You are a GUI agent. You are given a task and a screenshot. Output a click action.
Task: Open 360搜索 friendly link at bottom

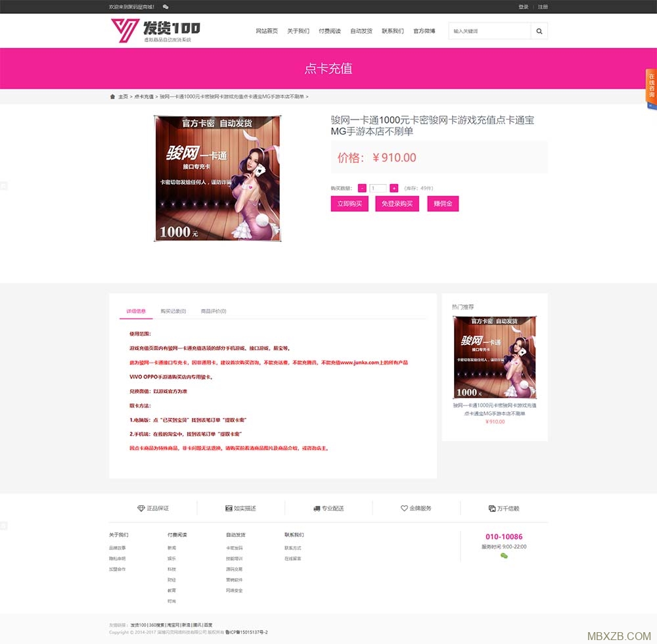point(158,625)
